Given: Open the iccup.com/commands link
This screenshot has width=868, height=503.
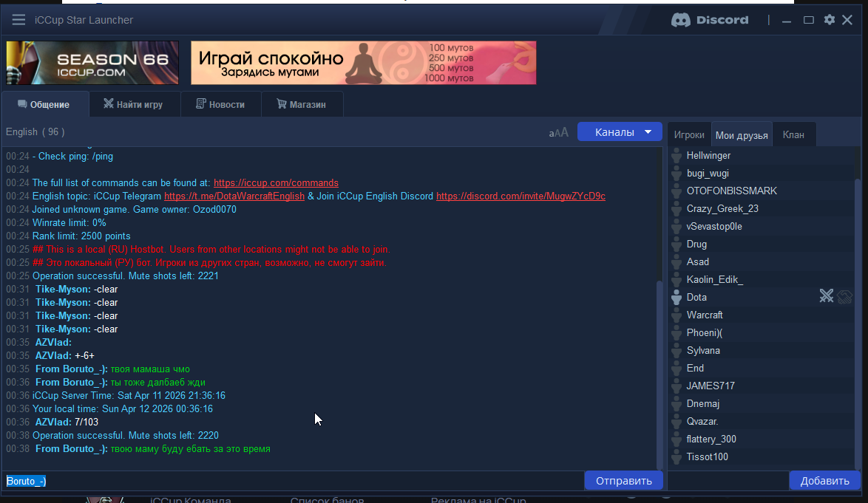Looking at the screenshot, I should [276, 183].
